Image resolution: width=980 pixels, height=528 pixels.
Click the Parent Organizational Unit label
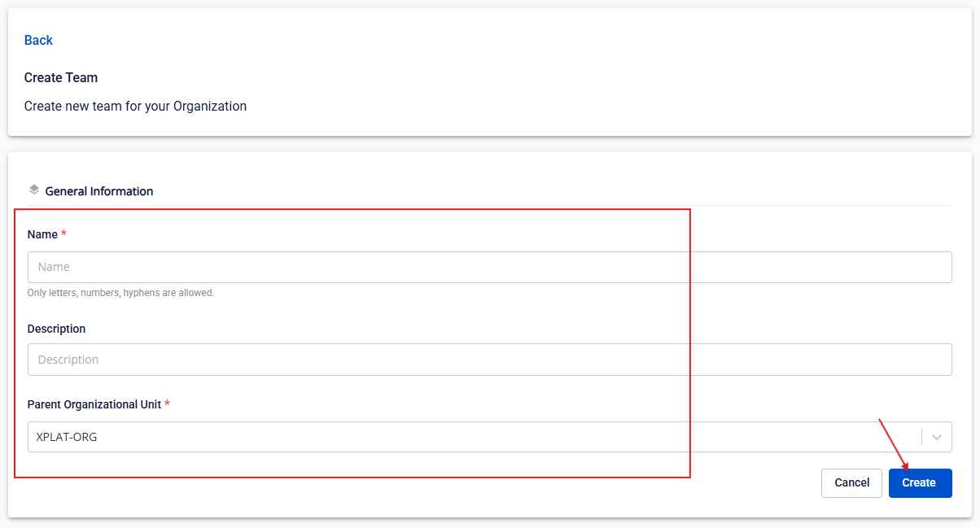tap(94, 404)
